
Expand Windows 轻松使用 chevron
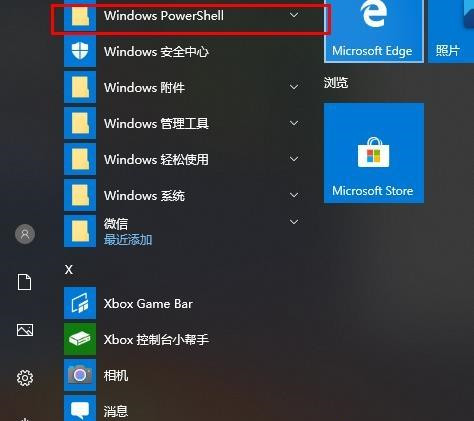point(294,159)
